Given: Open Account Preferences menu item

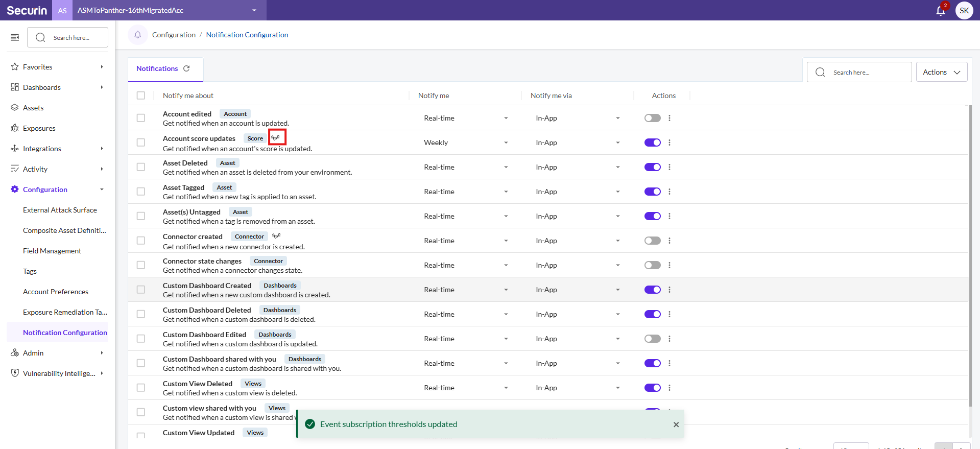Looking at the screenshot, I should 56,292.
